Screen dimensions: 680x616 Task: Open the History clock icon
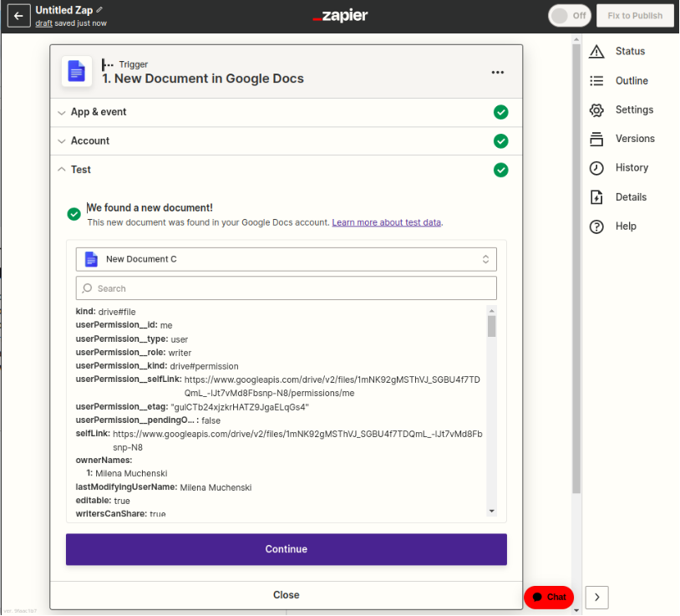tap(596, 168)
